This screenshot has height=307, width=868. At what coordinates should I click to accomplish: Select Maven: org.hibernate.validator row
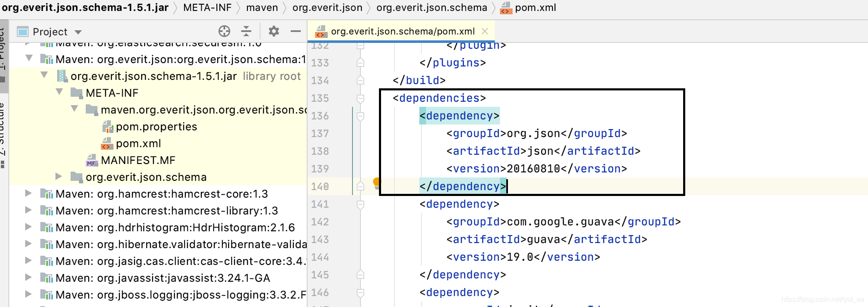click(158, 244)
